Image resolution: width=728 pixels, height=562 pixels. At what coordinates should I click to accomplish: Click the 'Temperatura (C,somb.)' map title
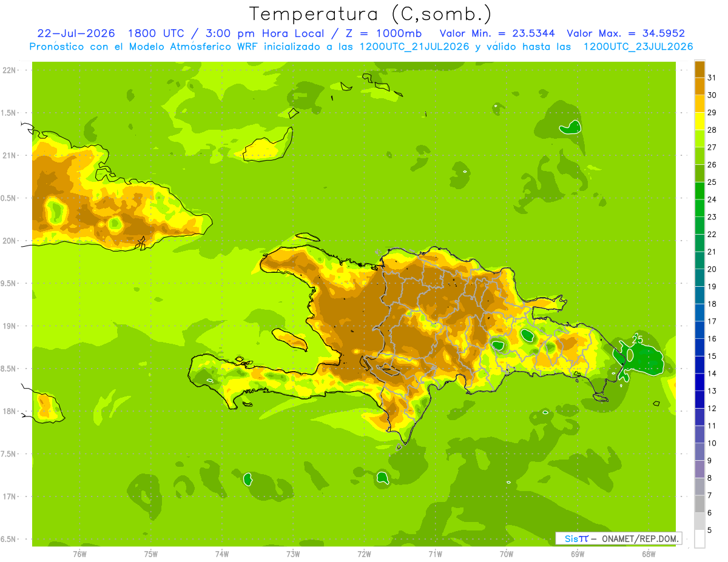click(370, 14)
